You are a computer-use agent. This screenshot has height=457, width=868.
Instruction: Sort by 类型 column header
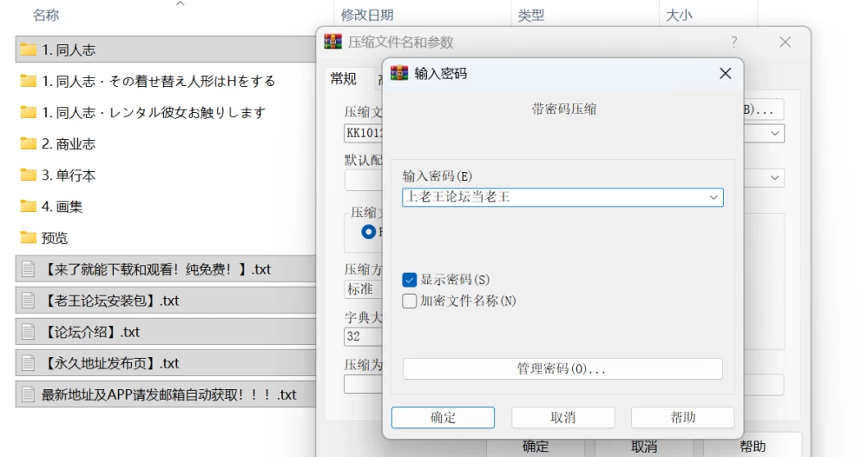tap(531, 15)
